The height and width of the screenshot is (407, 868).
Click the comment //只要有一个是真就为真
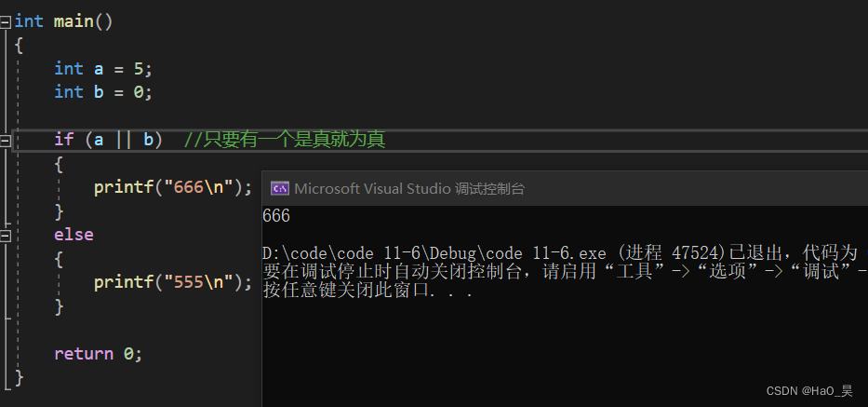point(285,139)
